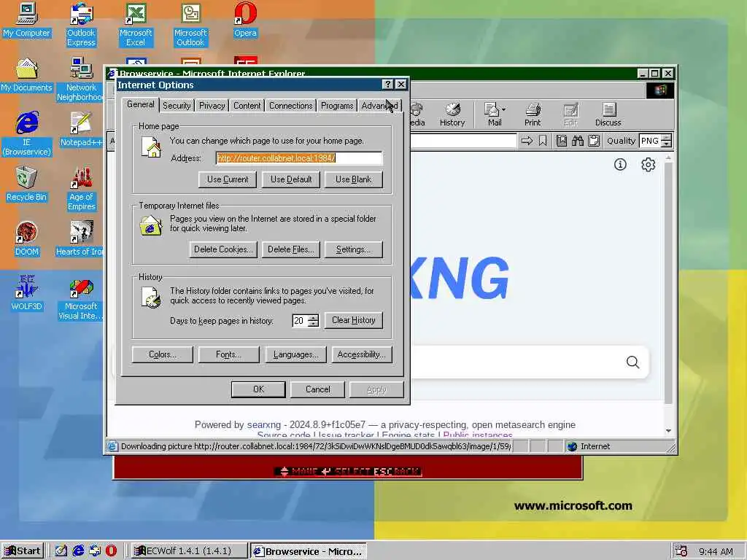This screenshot has height=560, width=747.
Task: Click the Go arrow beside address bar
Action: [527, 141]
